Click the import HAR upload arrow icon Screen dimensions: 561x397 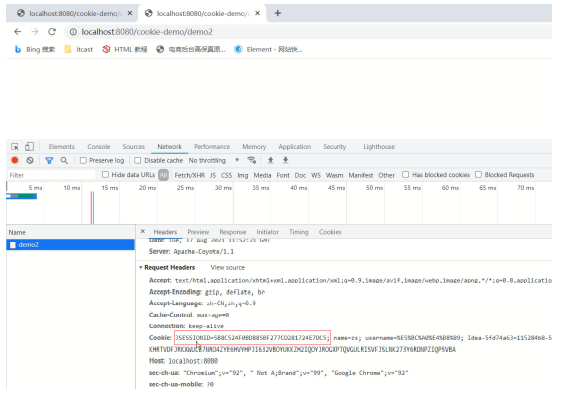[x=270, y=160]
